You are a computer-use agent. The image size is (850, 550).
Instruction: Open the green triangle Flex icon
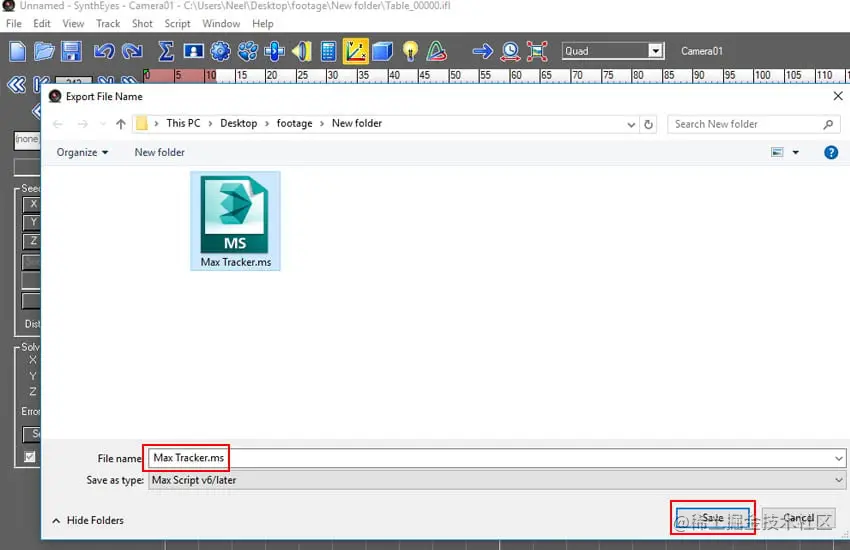point(437,51)
